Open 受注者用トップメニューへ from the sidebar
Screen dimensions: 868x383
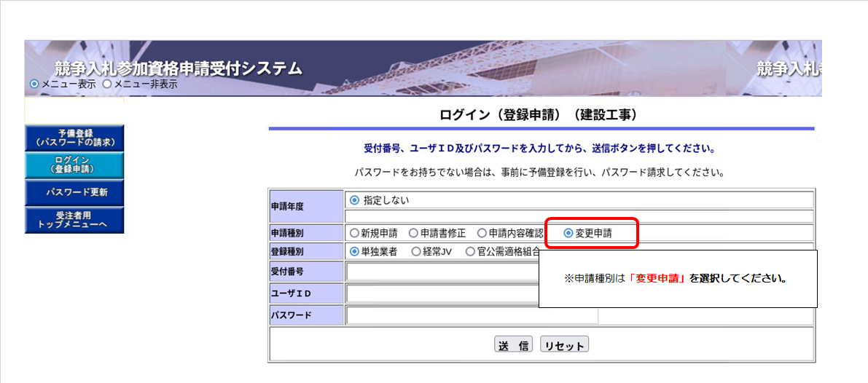coord(74,220)
